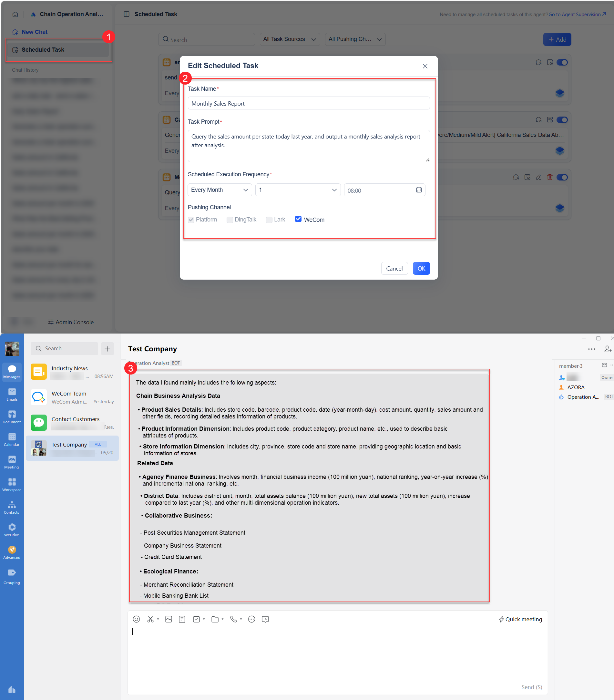Expand the folder dropdown arrow in chat toolbar
The height and width of the screenshot is (700, 614).
click(223, 619)
